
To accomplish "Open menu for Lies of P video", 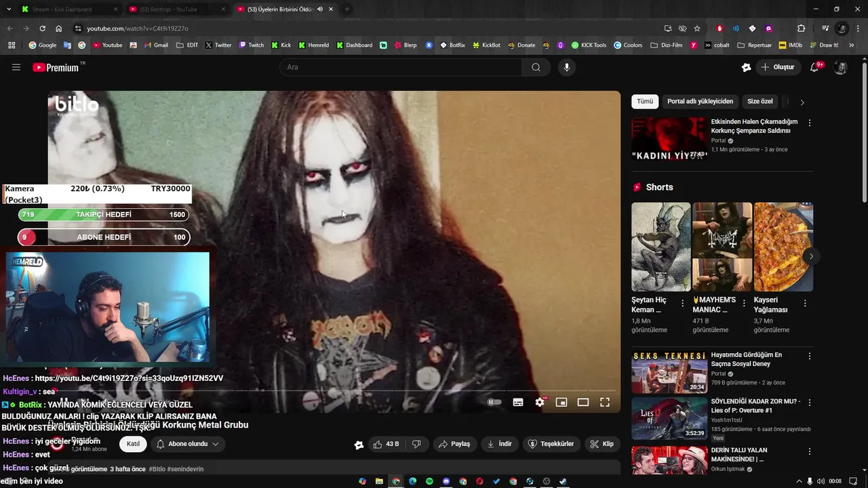I will coord(810,403).
